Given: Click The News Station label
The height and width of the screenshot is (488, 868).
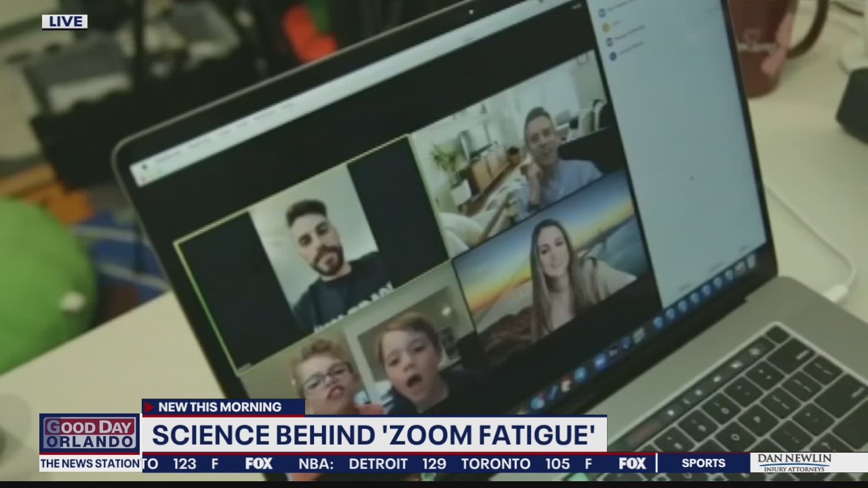Looking at the screenshot, I should 90,464.
